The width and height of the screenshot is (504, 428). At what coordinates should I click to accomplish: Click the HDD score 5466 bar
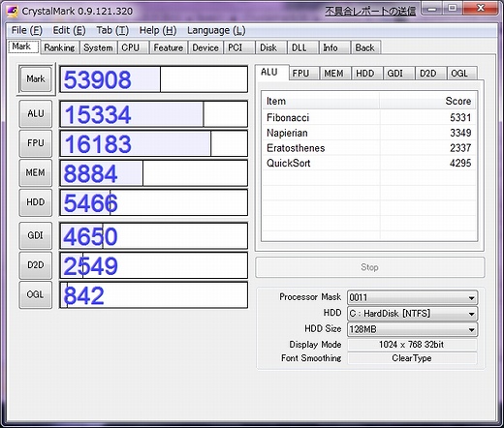pyautogui.click(x=154, y=202)
